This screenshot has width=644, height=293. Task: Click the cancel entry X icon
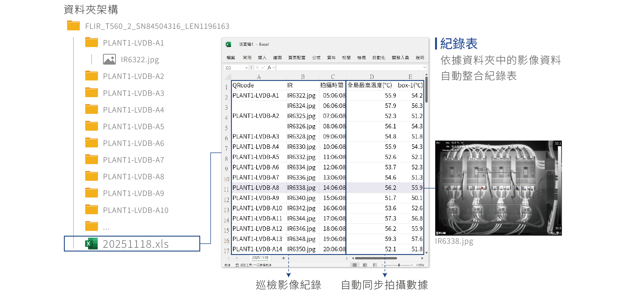coord(257,67)
